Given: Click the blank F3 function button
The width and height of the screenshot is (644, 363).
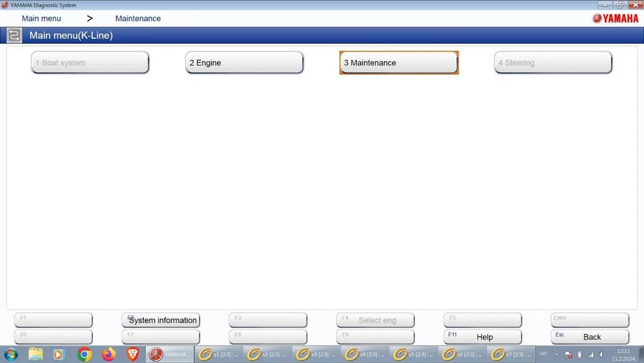Looking at the screenshot, I should point(268,320).
